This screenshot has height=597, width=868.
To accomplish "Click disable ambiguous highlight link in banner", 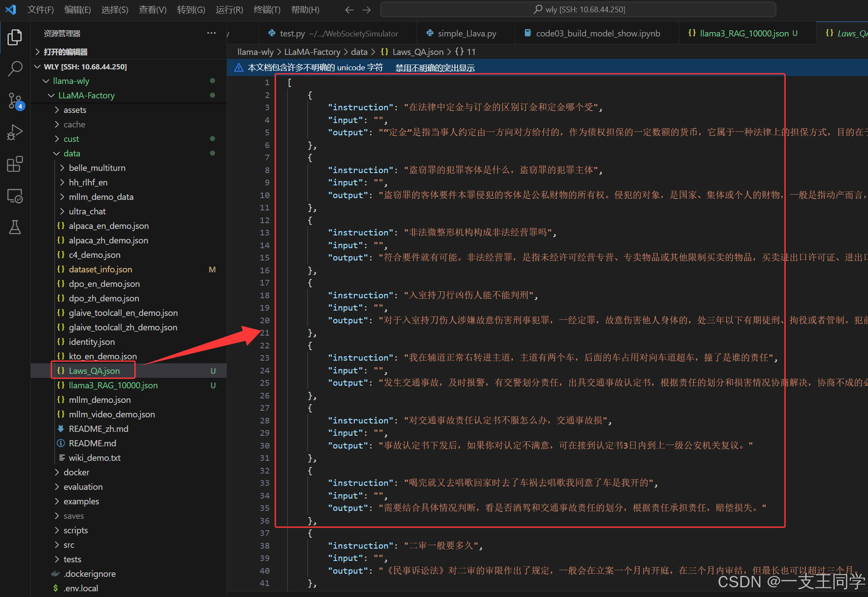I will click(435, 68).
